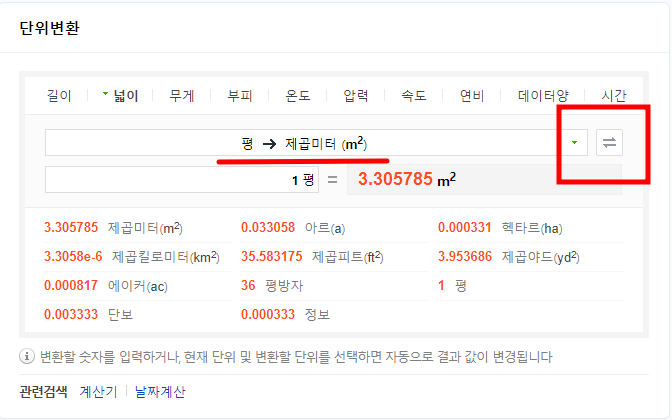This screenshot has height=420, width=672.
Task: Select the 0.000817 에이커(ac) row
Action: (137, 285)
